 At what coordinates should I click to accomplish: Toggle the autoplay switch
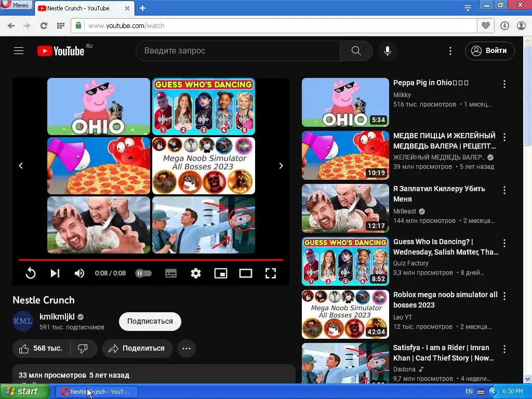point(143,273)
